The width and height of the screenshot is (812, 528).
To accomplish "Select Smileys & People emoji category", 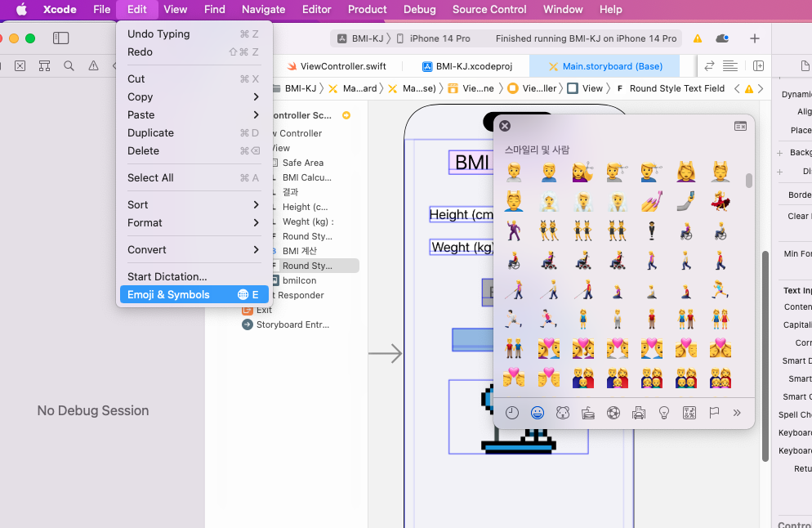I will pos(537,413).
